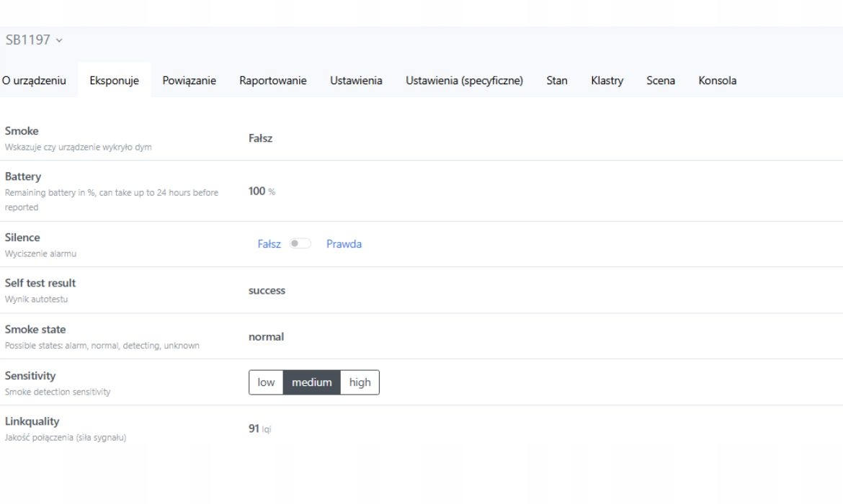Toggle the Silence alarm switch

[300, 244]
